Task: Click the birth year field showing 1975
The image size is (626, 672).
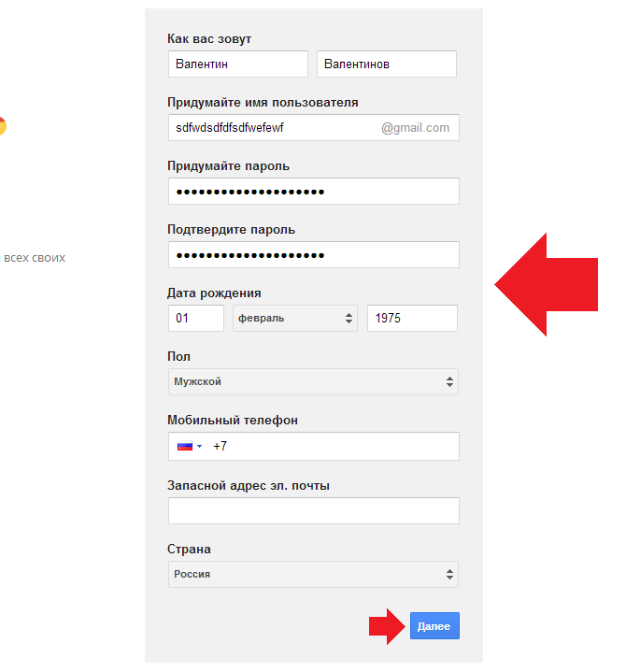Action: 411,318
